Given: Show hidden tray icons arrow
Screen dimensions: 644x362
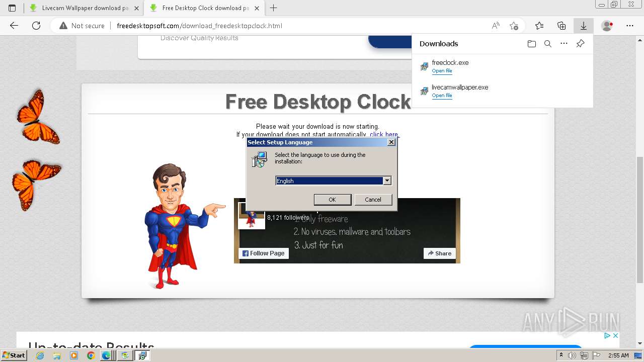Looking at the screenshot, I should tap(561, 355).
